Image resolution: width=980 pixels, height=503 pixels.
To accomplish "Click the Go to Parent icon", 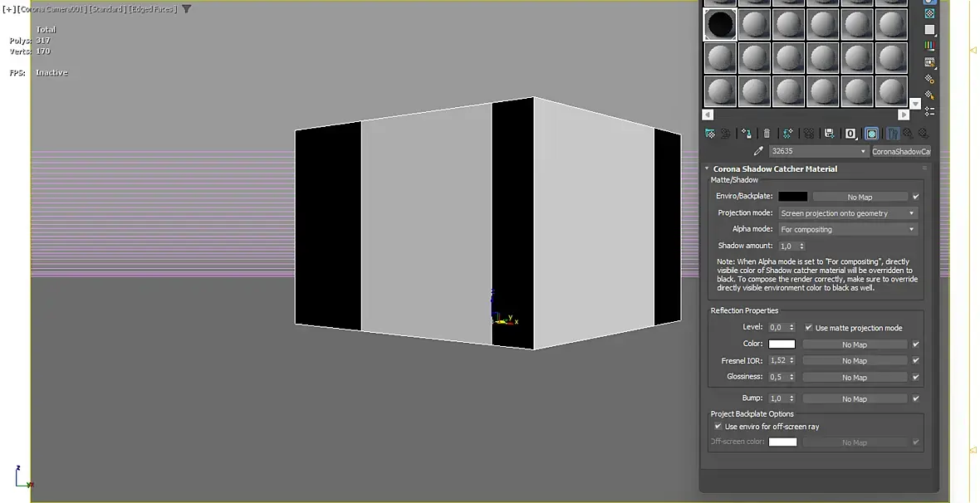I will pos(908,134).
